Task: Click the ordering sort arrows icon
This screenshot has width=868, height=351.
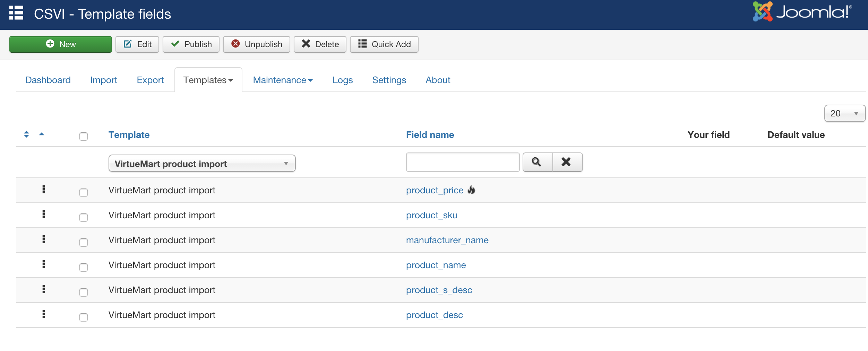Action: coord(26,134)
